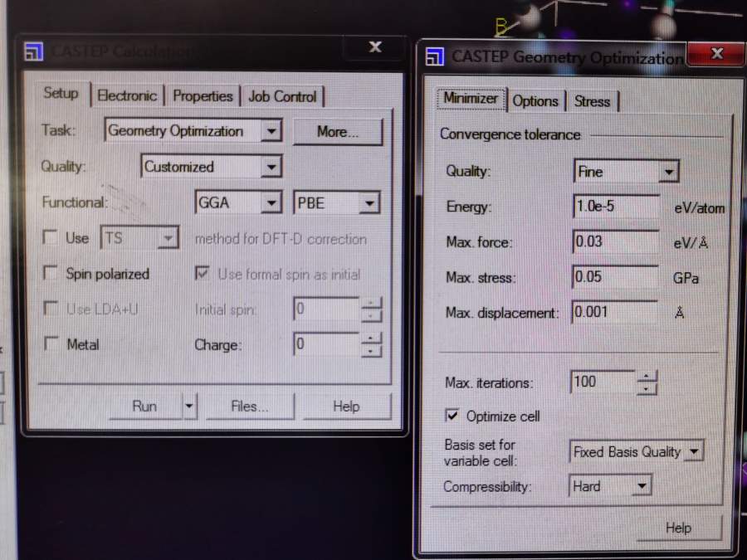Open the GGA functional dropdown
This screenshot has height=560, width=747.
pos(271,203)
